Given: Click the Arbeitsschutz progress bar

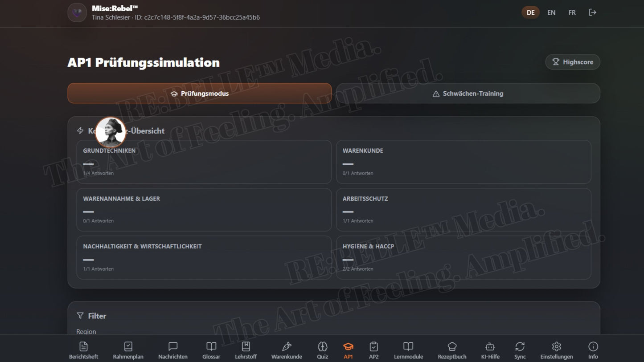Looking at the screenshot, I should click(x=348, y=212).
